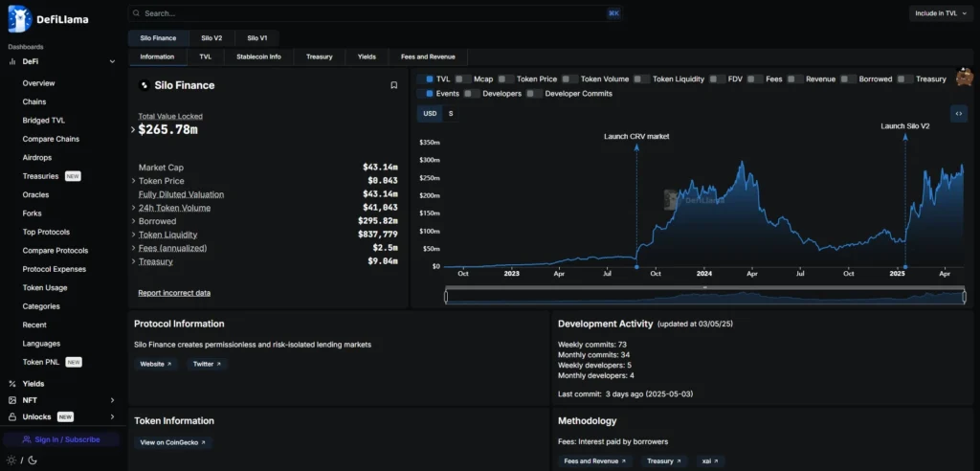Open Token PNL in sidebar
Image resolution: width=980 pixels, height=471 pixels.
[x=41, y=362]
